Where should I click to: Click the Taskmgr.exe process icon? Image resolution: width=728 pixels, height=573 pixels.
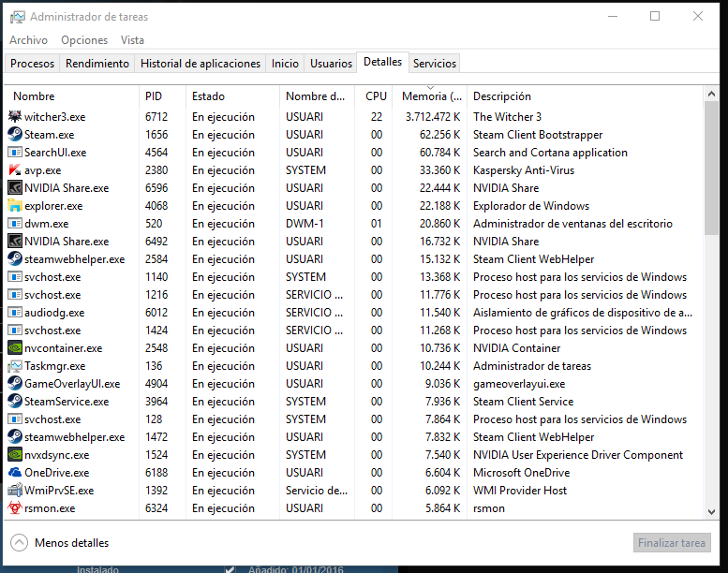coord(15,365)
